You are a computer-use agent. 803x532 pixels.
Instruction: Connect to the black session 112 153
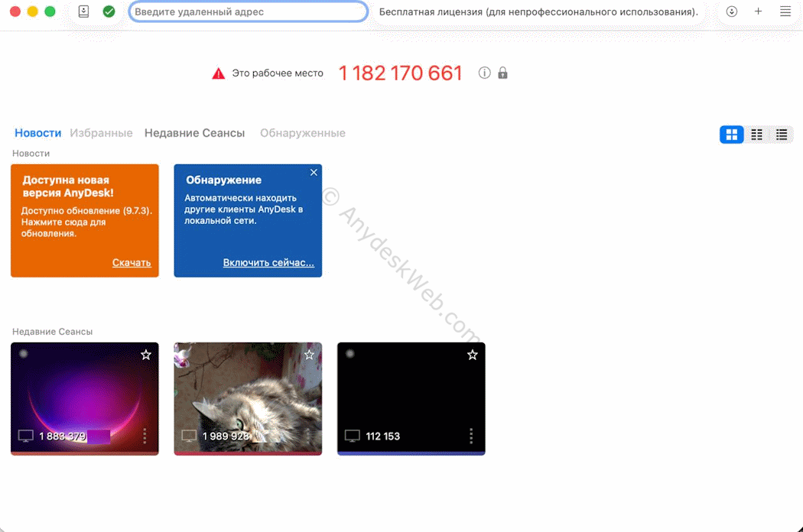[x=411, y=399]
